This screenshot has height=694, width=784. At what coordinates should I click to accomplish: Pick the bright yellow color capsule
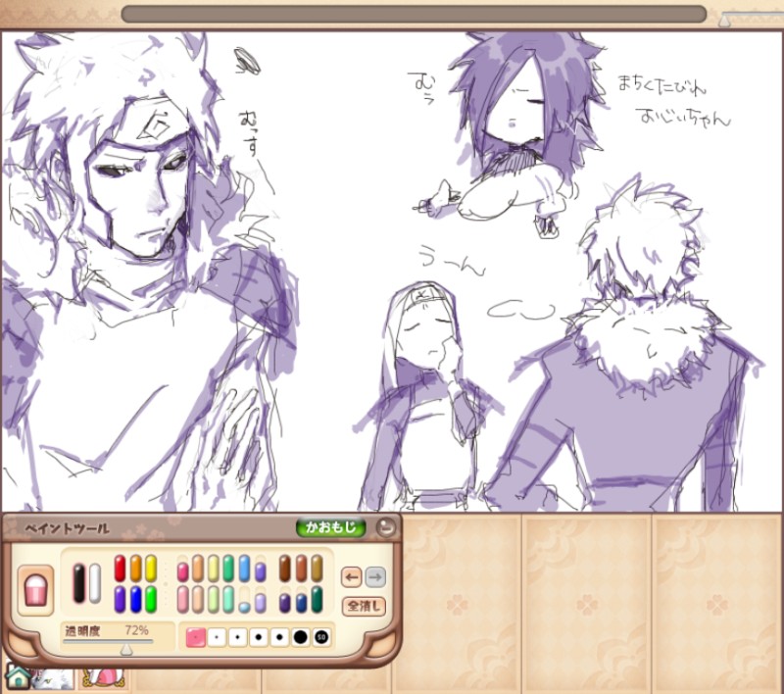click(151, 568)
